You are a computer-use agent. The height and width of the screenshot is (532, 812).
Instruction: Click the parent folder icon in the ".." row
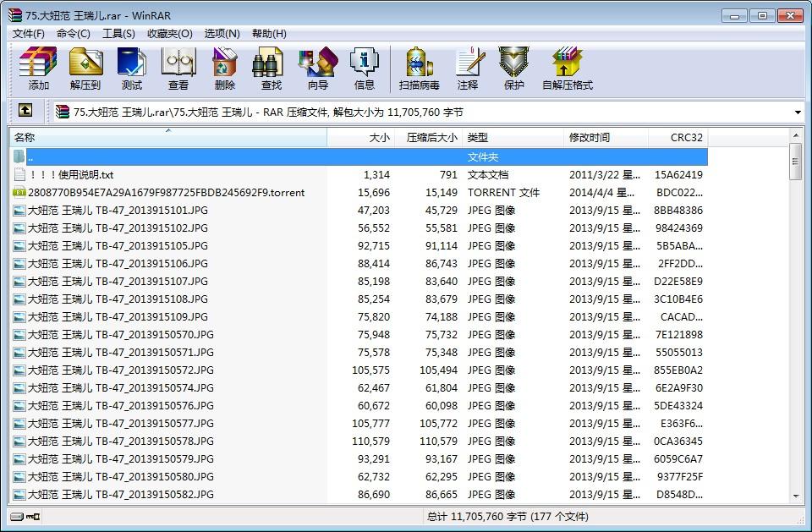click(19, 157)
